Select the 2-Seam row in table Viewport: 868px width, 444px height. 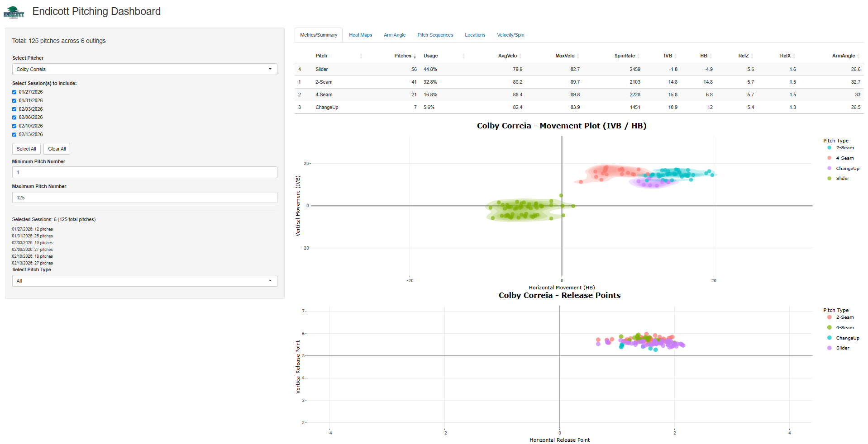(x=579, y=82)
